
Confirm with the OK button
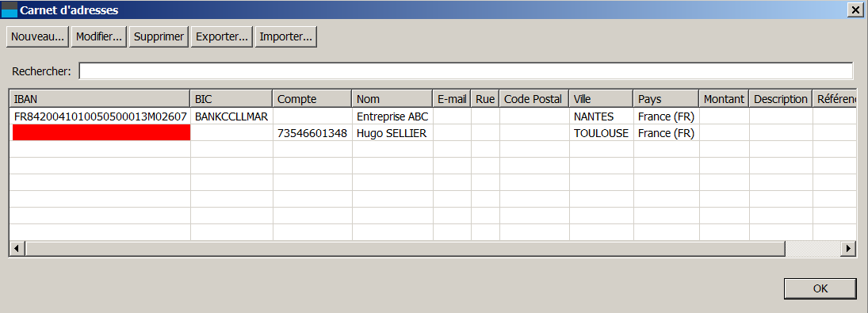tap(820, 288)
